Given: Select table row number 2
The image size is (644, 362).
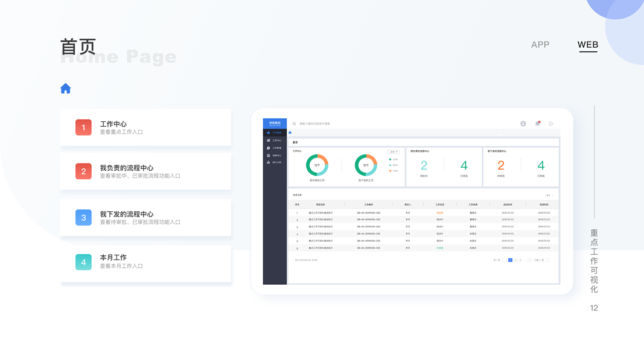Looking at the screenshot, I should pyautogui.click(x=424, y=220).
